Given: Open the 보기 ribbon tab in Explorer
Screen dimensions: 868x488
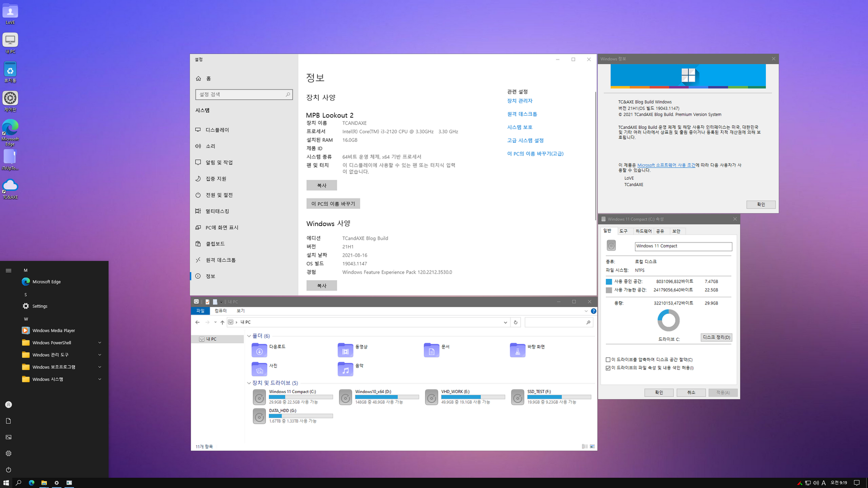Looking at the screenshot, I should click(x=241, y=311).
